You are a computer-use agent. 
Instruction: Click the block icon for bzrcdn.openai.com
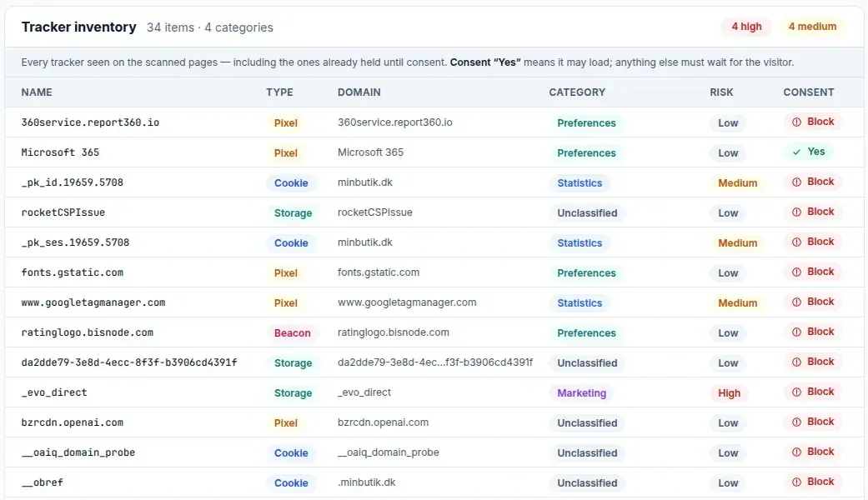coord(796,422)
